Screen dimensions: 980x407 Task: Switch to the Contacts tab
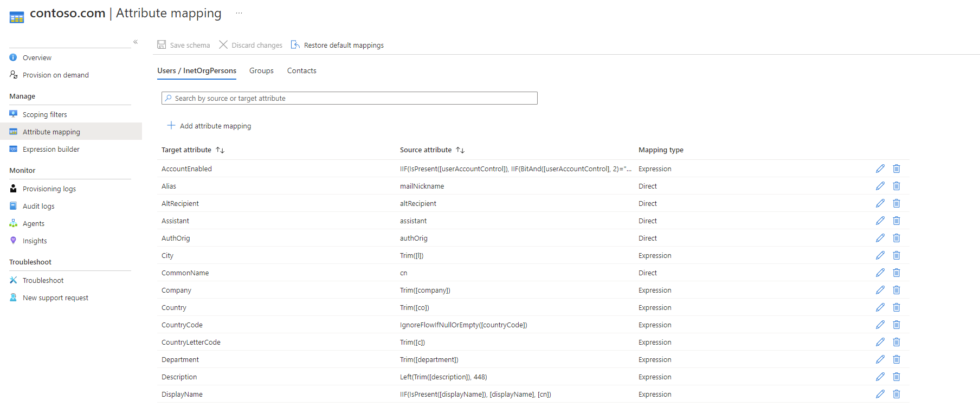pyautogui.click(x=301, y=71)
